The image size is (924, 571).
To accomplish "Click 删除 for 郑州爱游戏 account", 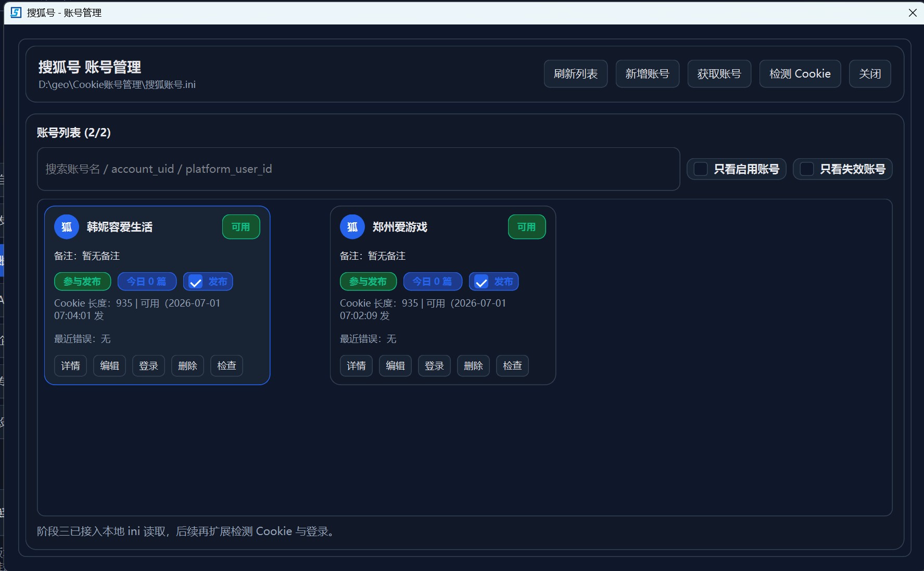I will (x=473, y=366).
